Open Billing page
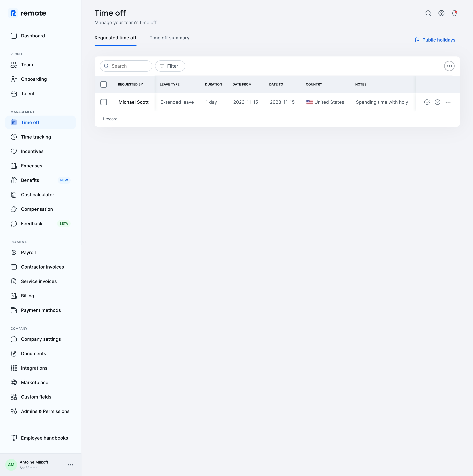The height and width of the screenshot is (476, 473). (40, 296)
